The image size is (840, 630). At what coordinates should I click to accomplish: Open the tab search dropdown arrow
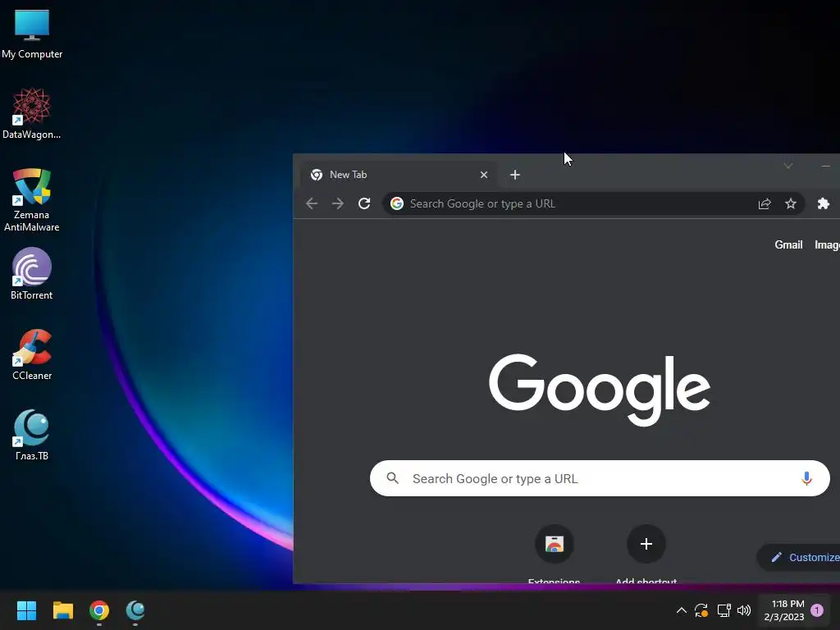(x=788, y=165)
